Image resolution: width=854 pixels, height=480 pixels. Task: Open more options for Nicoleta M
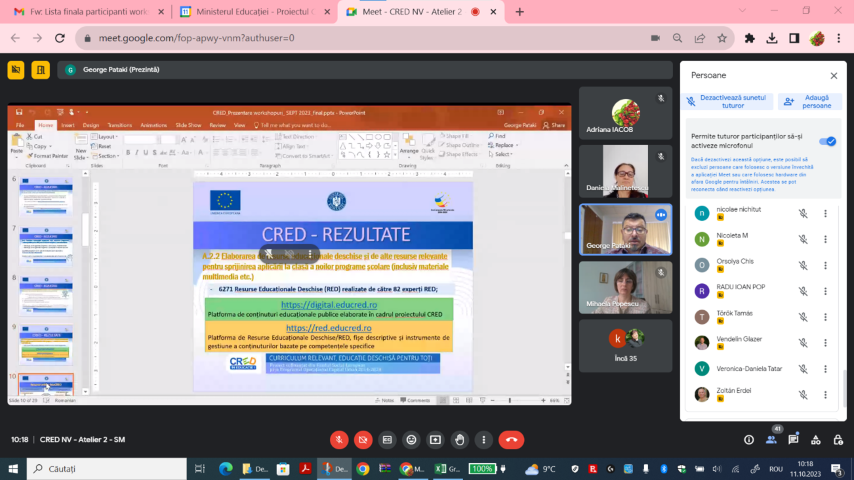pos(825,239)
